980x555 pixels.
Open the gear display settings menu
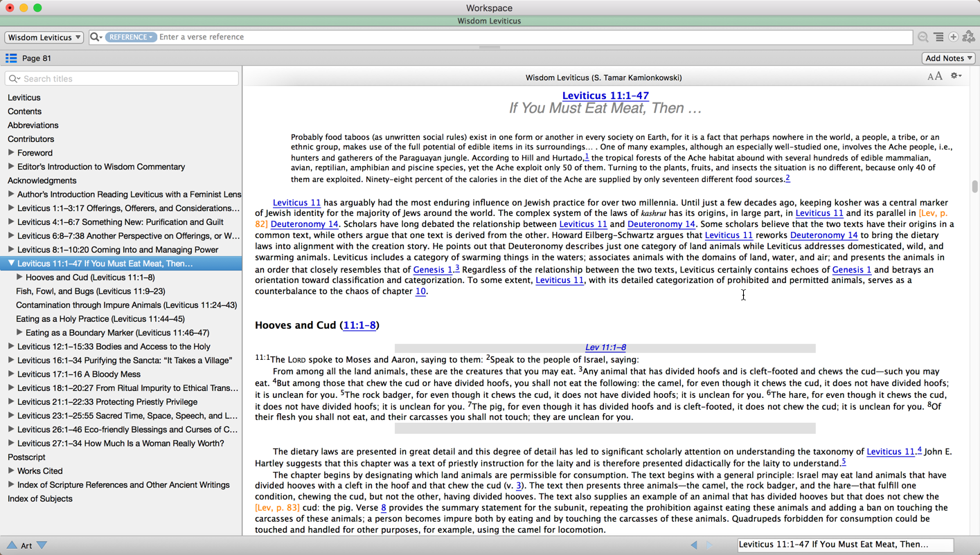[956, 76]
